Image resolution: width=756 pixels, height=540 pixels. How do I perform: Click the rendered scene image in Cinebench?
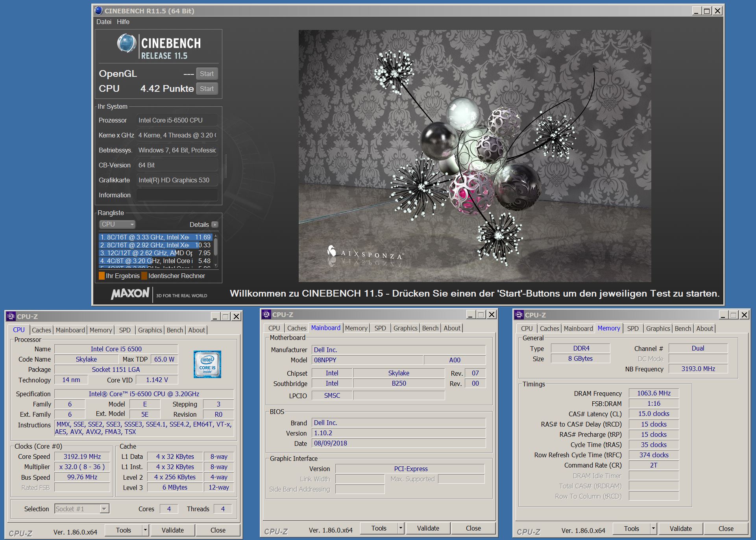tap(475, 156)
